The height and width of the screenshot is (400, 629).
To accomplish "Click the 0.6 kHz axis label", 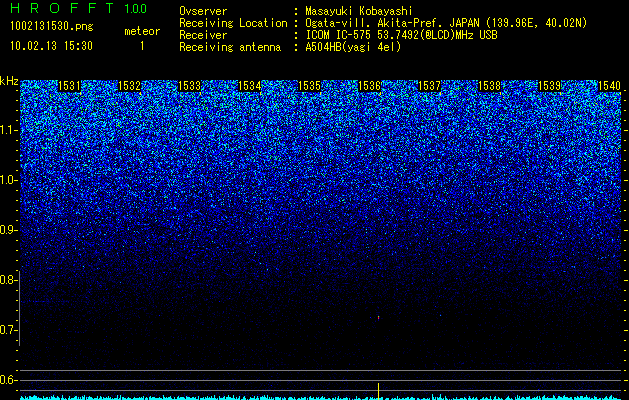I will tap(7, 380).
